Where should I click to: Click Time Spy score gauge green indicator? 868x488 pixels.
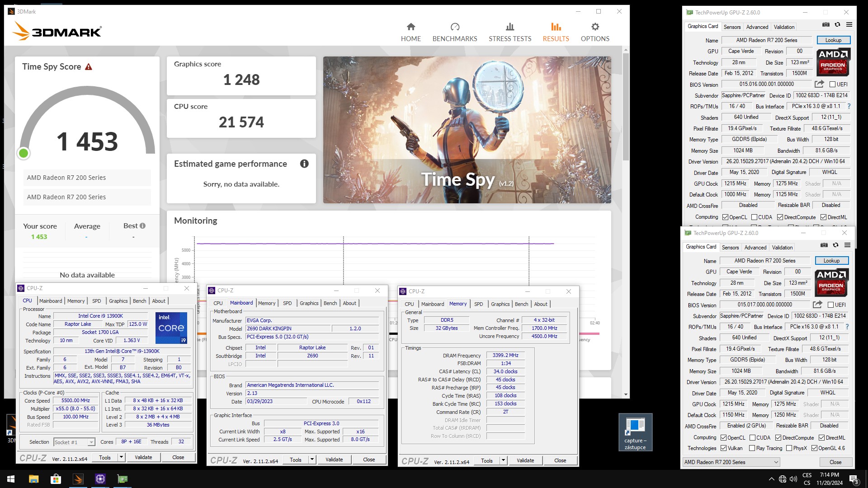pyautogui.click(x=24, y=153)
